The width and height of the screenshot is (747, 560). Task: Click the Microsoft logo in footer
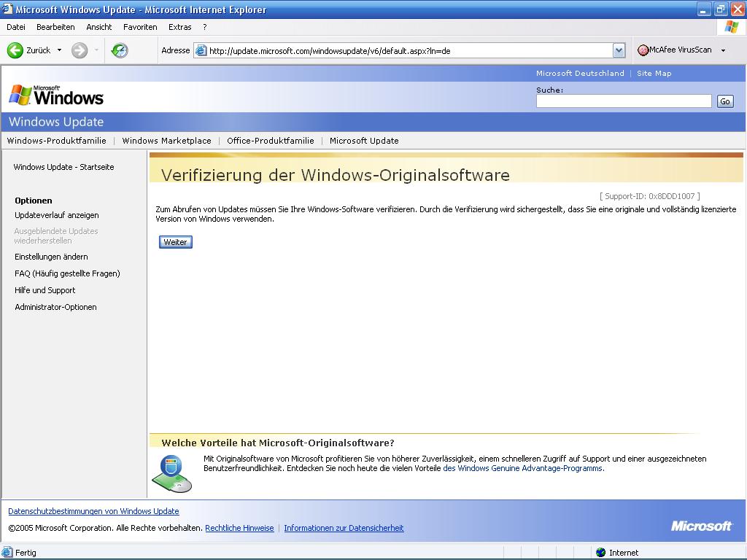pos(701,526)
